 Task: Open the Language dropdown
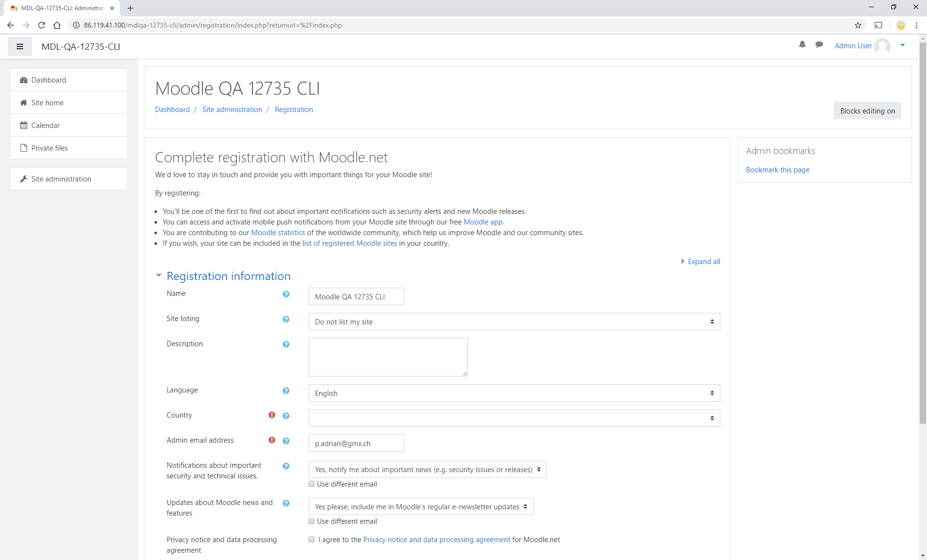(514, 393)
